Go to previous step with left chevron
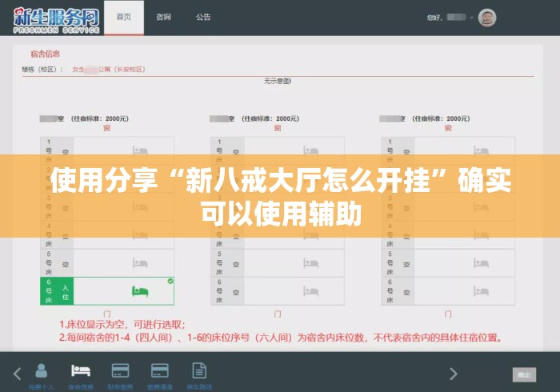The image size is (560, 392). tap(17, 374)
